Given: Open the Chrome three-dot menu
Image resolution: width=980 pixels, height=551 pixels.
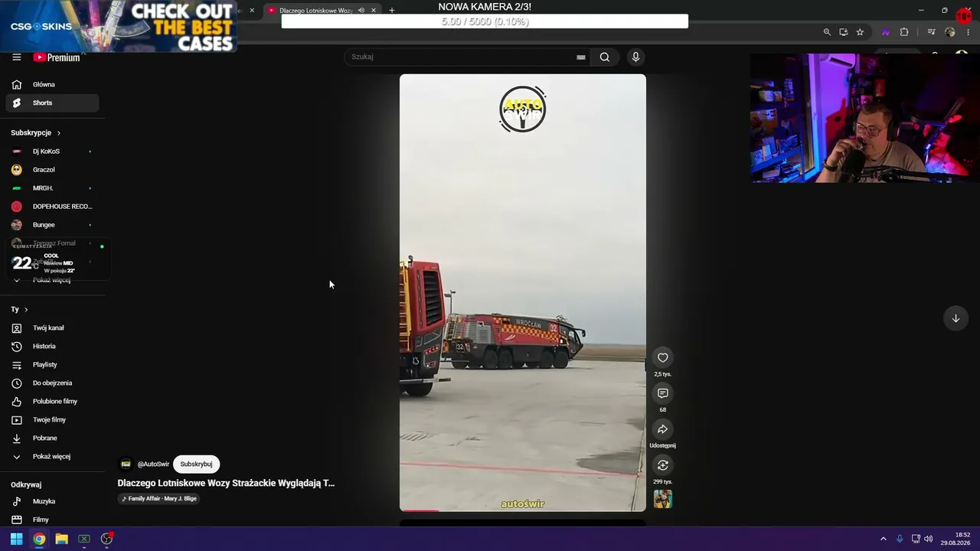Looking at the screenshot, I should pos(969,32).
